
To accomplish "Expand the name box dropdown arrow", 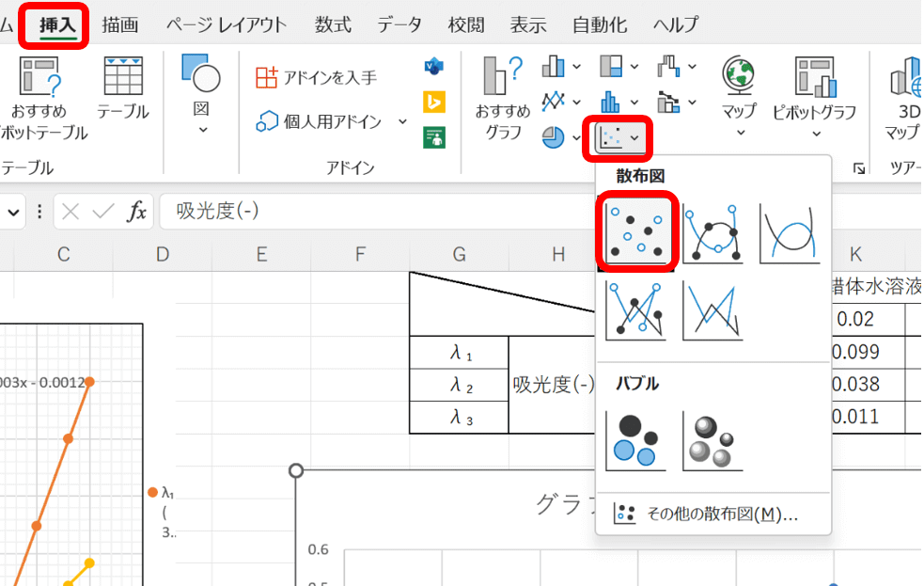I will pyautogui.click(x=13, y=212).
